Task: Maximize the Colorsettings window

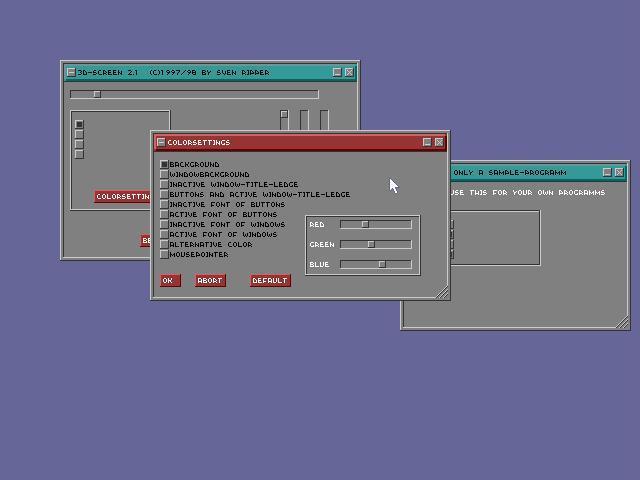Action: (427, 143)
